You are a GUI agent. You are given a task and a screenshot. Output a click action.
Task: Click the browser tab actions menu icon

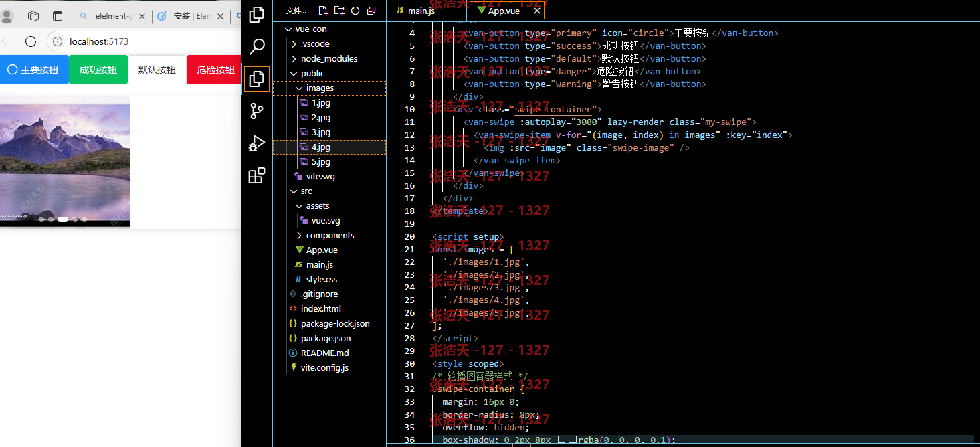[x=58, y=16]
